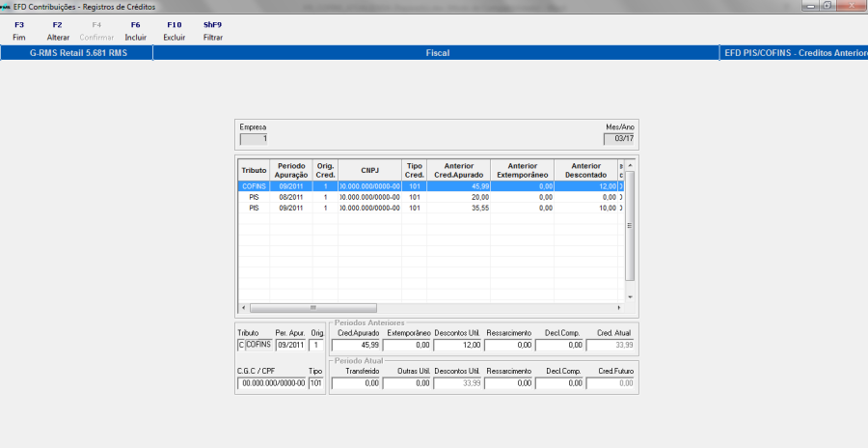Click the Tributo code field with C
Image resolution: width=868 pixels, height=448 pixels.
pos(241,345)
